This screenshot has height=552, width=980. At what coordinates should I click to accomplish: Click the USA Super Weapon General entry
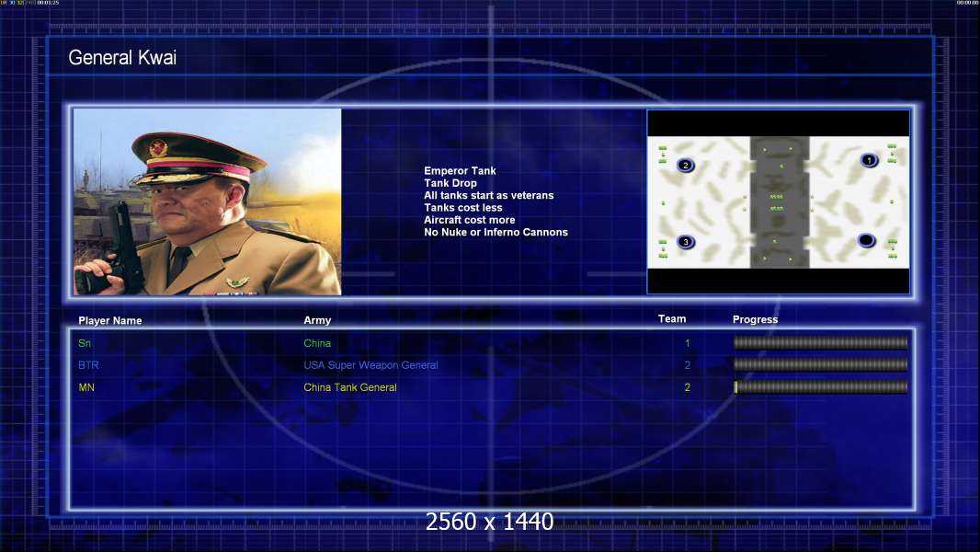coord(370,365)
